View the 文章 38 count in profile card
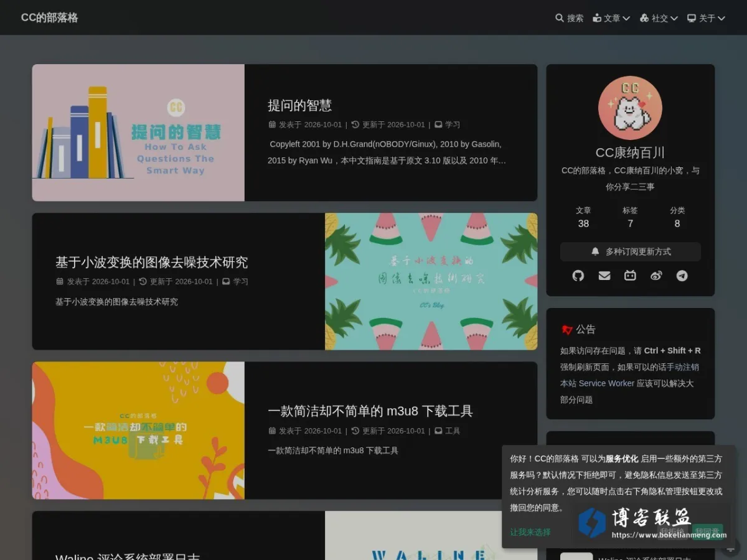The height and width of the screenshot is (560, 747). tap(583, 217)
